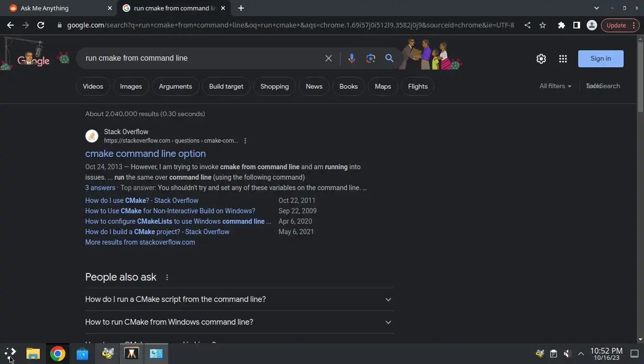The height and width of the screenshot is (364, 644).
Task: Select the News filter chip
Action: [314, 86]
